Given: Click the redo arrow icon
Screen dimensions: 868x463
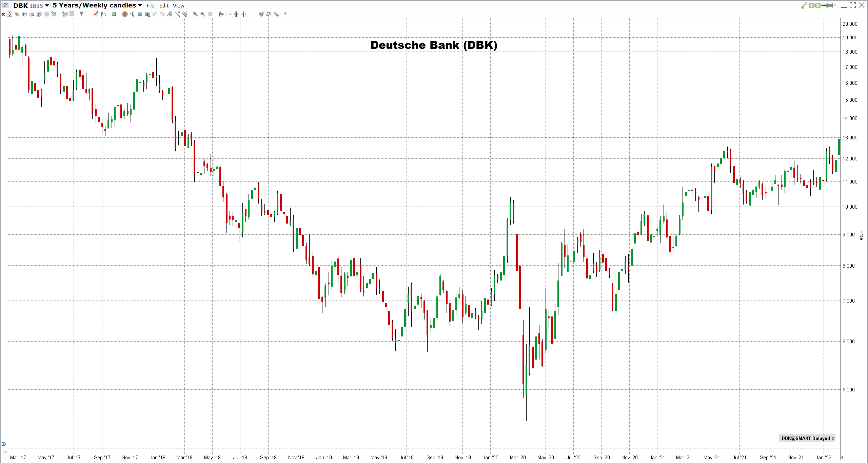Looking at the screenshot, I should pos(162,14).
